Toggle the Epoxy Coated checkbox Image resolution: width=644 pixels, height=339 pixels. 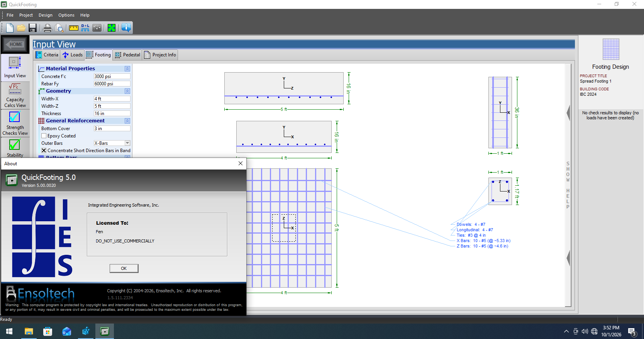click(44, 136)
